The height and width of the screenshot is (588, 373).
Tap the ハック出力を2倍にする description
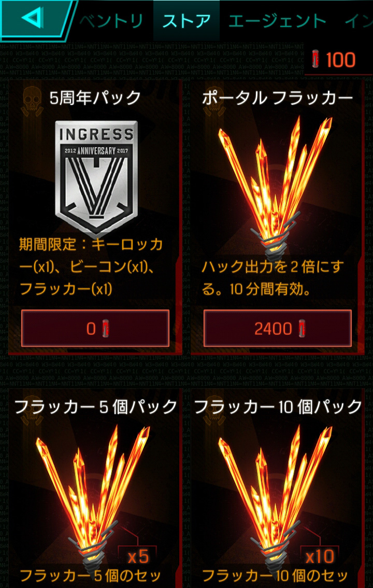pyautogui.click(x=273, y=278)
